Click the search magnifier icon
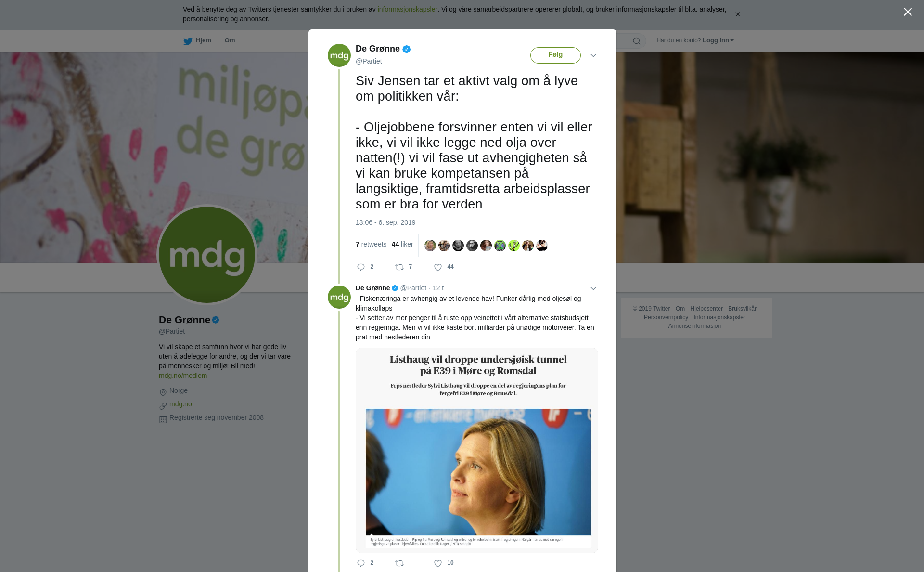 coord(637,41)
